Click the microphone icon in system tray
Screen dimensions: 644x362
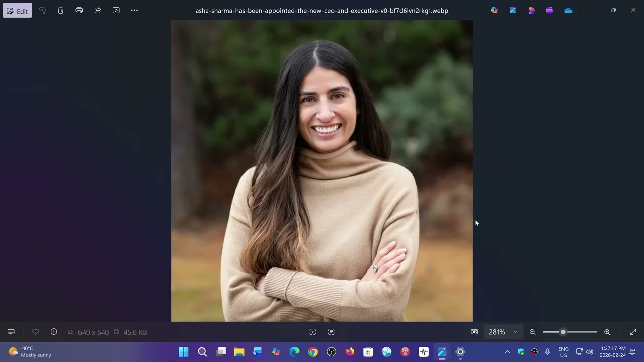(547, 352)
